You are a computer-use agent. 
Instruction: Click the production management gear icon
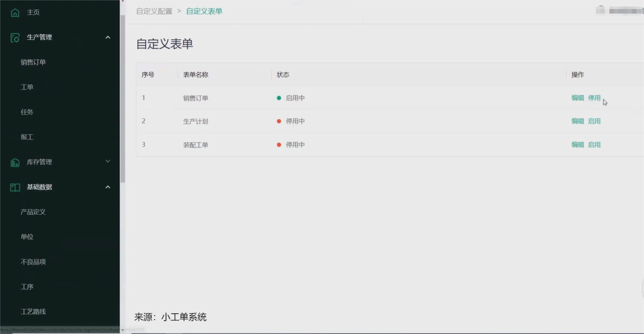coord(15,38)
